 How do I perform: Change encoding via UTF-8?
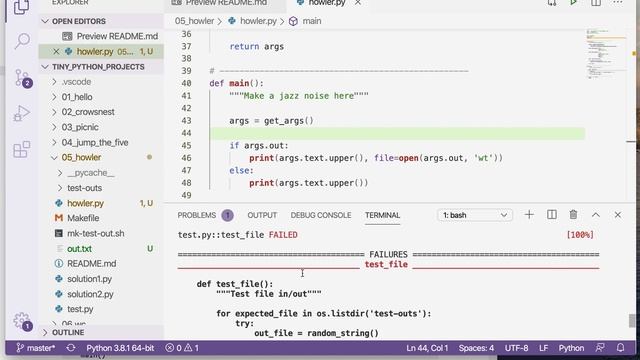click(516, 348)
